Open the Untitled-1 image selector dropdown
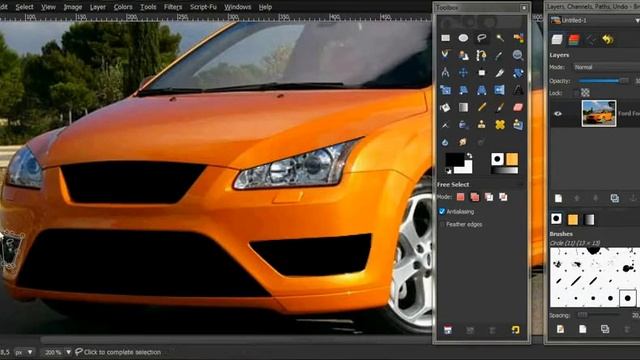The width and height of the screenshot is (640, 360). (595, 20)
